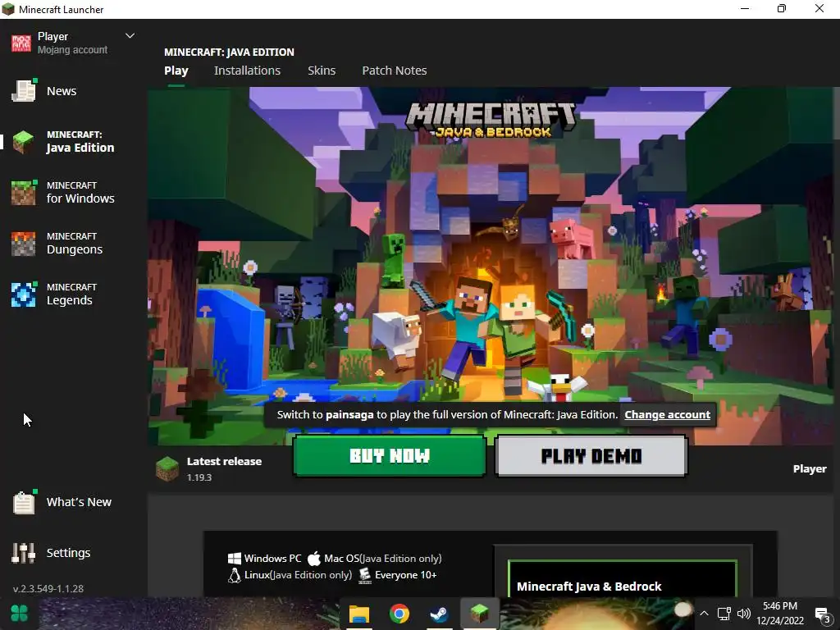
Task: Switch to the Skins tab
Action: [322, 71]
